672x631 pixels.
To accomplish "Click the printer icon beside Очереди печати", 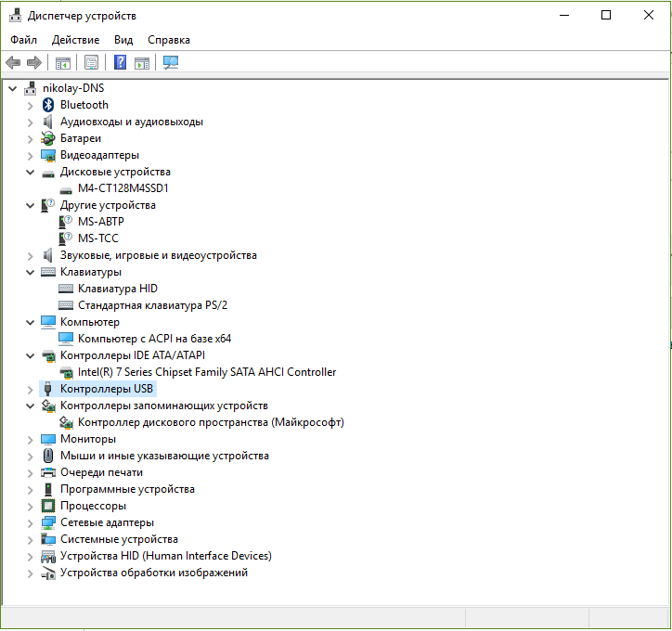I will click(x=48, y=472).
